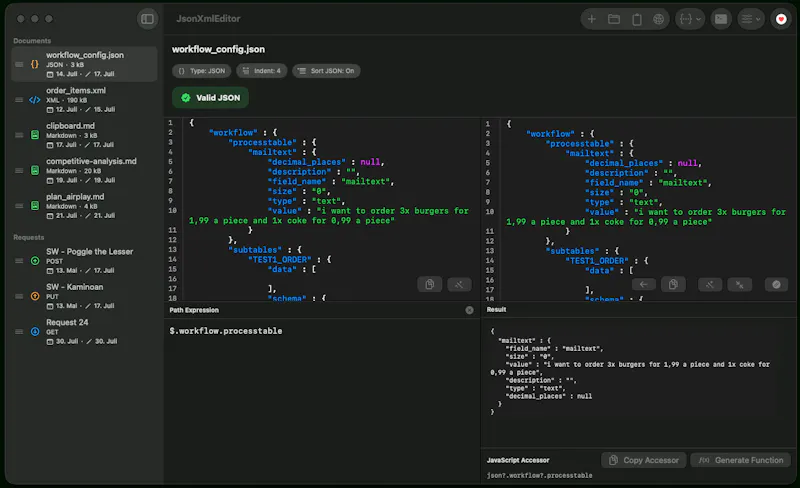
Task: Select workflow_config.json in the Documents list
Action: point(84,64)
